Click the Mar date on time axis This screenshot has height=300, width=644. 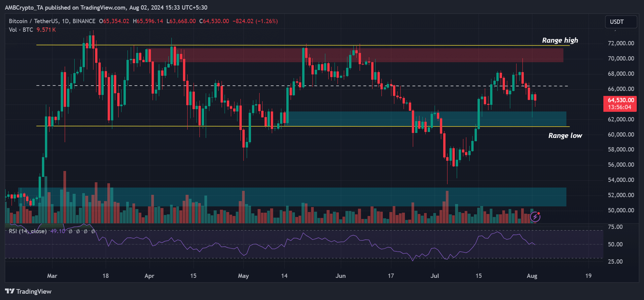click(x=52, y=276)
